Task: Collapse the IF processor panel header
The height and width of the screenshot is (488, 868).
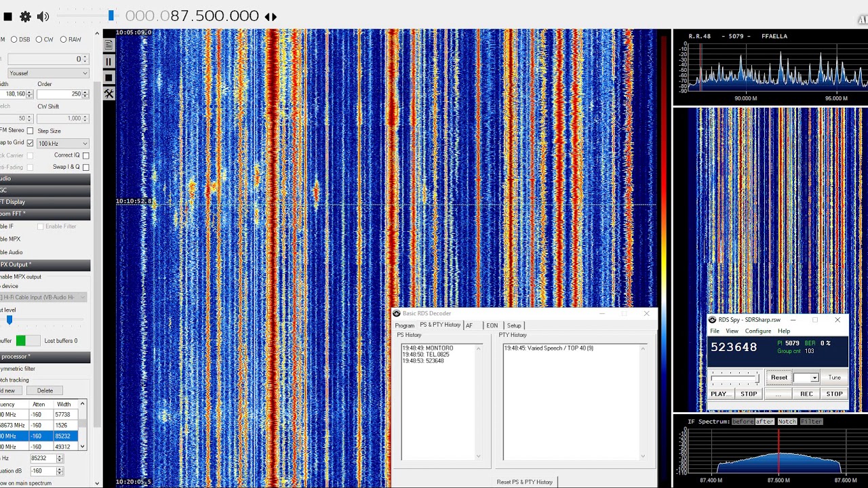Action: 45,357
